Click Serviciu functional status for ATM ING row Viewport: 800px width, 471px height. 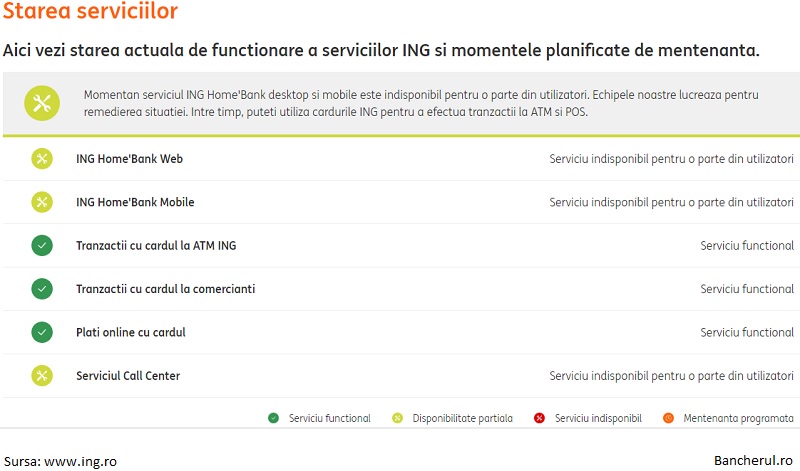pyautogui.click(x=747, y=245)
